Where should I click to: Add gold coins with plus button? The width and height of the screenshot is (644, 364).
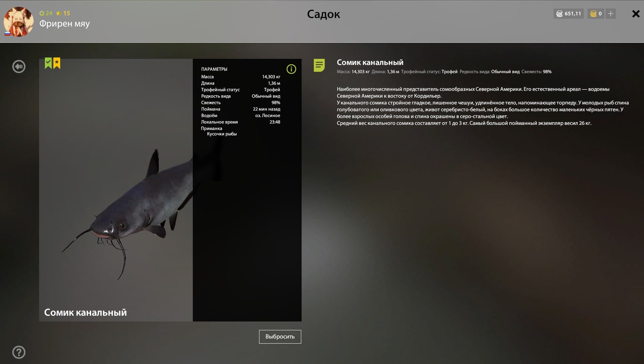point(610,14)
